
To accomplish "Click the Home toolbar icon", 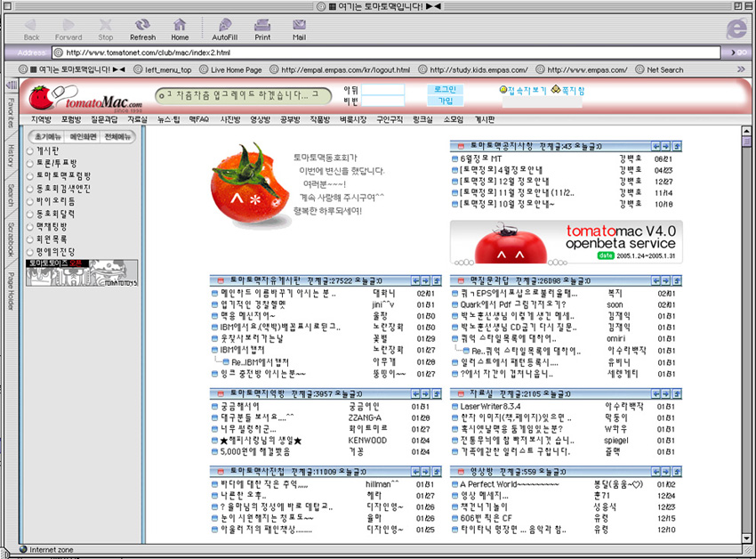I will [x=180, y=28].
